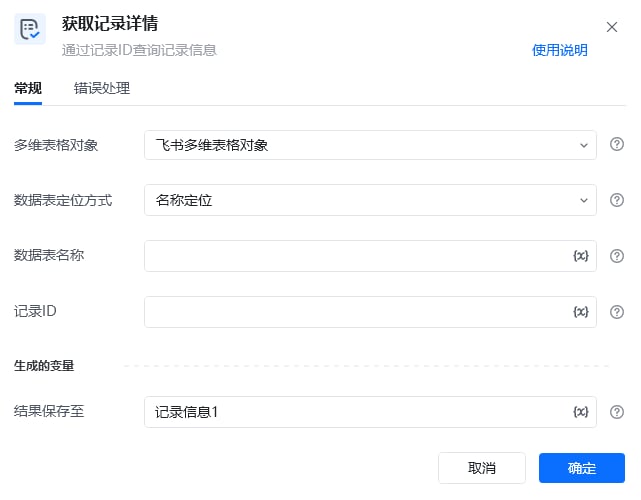Click the 通过记录ID查询记录信息 description text
The width and height of the screenshot is (641, 500).
point(139,50)
